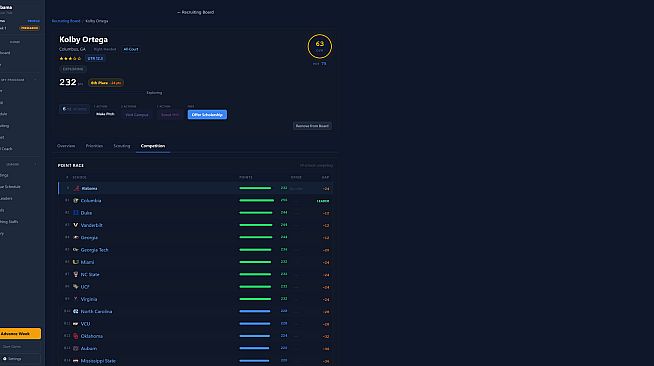Click the Duke school logo icon
654x366 pixels.
(75, 213)
